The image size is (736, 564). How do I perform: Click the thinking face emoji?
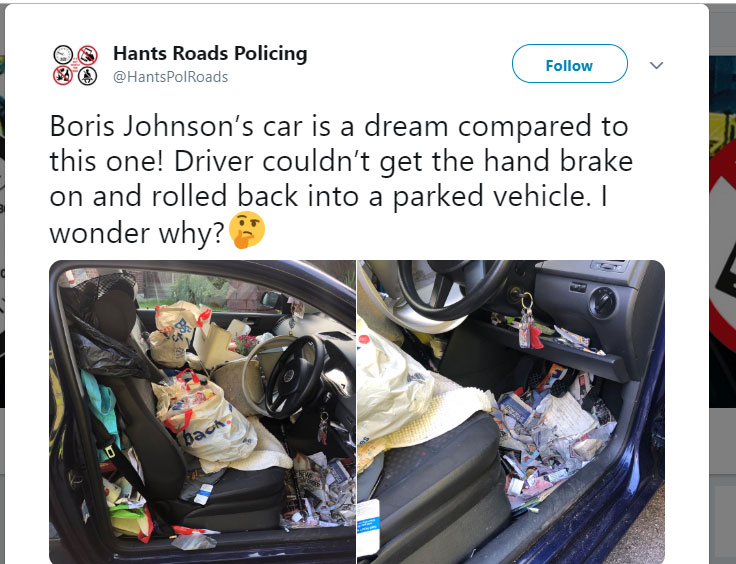247,229
